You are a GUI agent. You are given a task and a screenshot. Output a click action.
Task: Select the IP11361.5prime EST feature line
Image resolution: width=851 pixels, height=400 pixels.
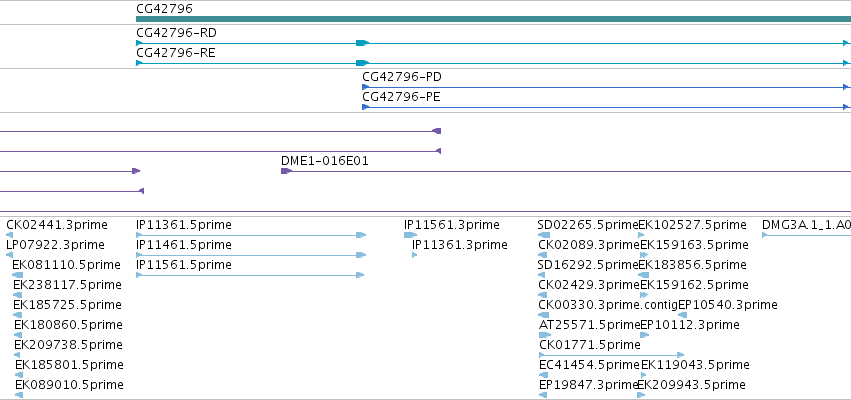pyautogui.click(x=251, y=235)
